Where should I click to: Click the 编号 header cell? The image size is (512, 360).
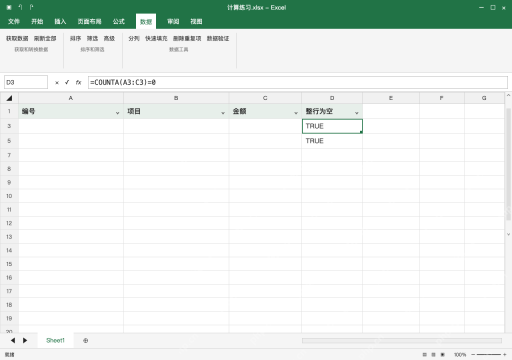(x=71, y=111)
